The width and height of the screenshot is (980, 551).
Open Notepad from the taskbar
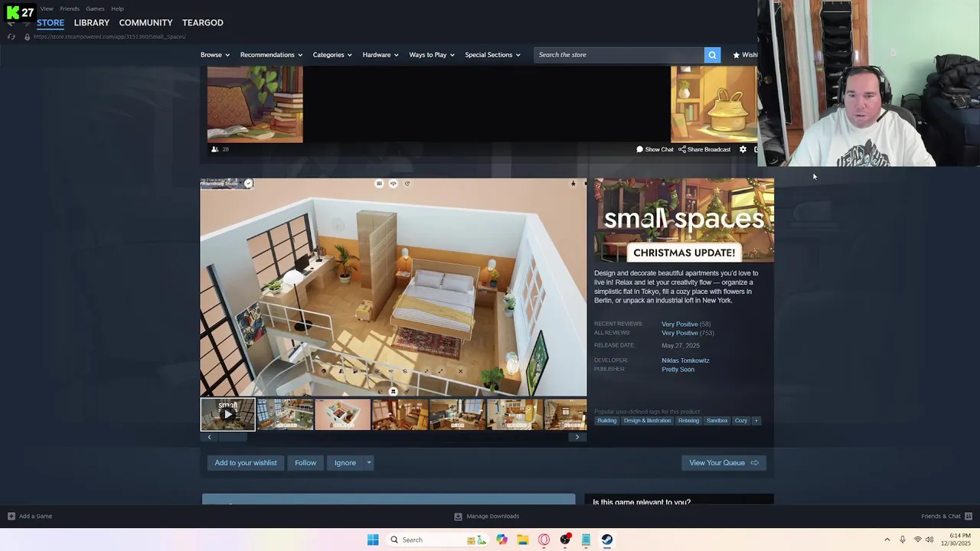(x=586, y=540)
